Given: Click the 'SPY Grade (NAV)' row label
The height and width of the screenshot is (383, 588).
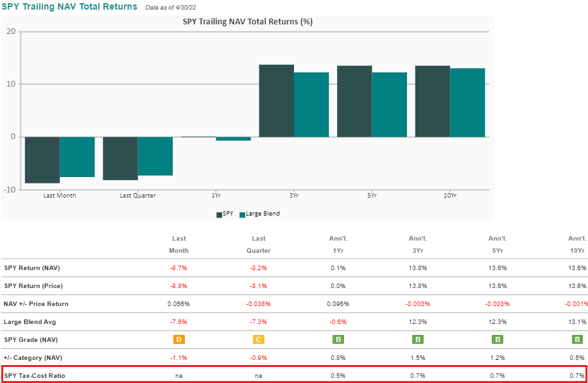Looking at the screenshot, I should tap(31, 340).
